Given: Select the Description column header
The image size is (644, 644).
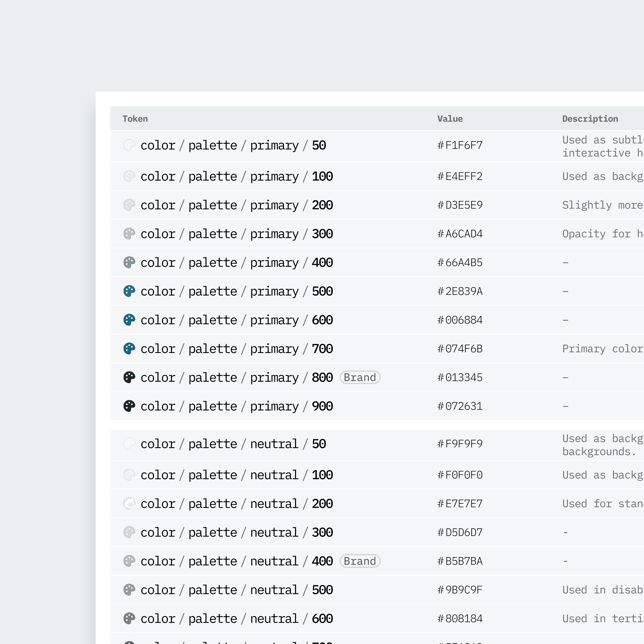Looking at the screenshot, I should click(590, 119).
